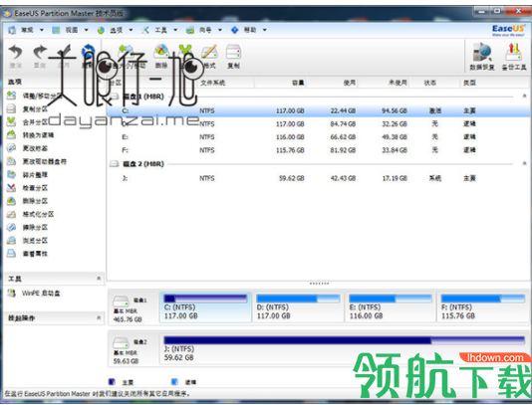Click the dark blue Primary (主要) legend swatch
This screenshot has height=405, width=532.
click(x=112, y=382)
